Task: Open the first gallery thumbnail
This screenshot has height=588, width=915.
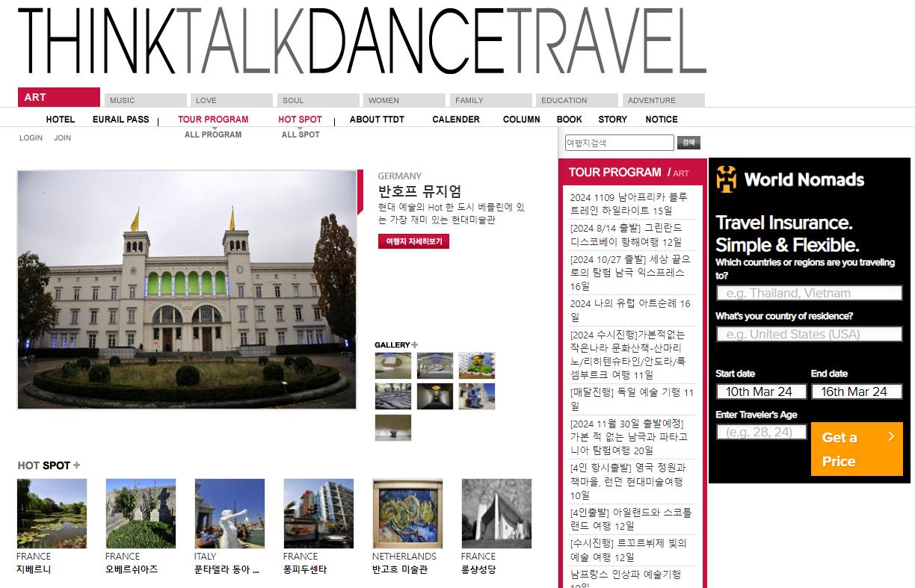Action: [393, 366]
